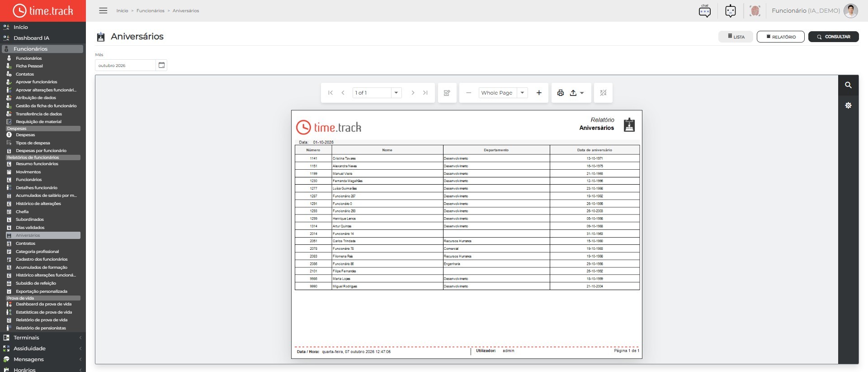Viewport: 868px width, 372px height.
Task: Open the export report options
Action: (577, 93)
